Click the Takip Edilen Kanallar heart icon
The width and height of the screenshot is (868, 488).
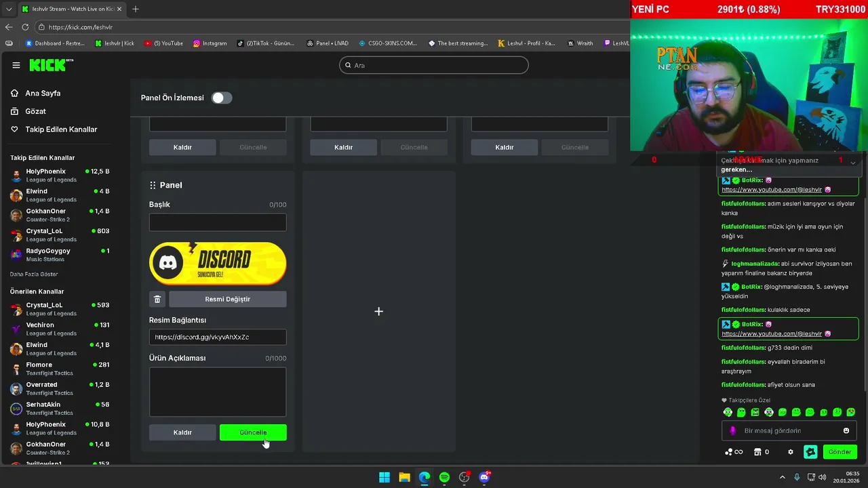15,129
